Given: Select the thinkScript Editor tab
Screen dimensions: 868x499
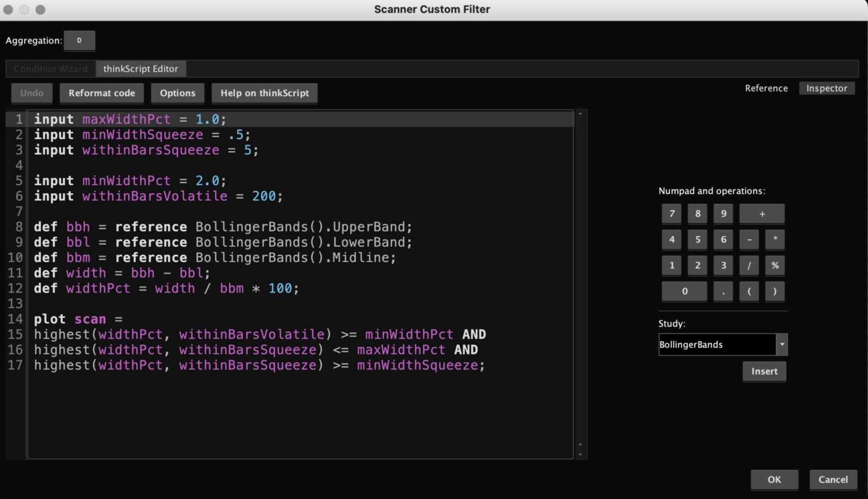Looking at the screenshot, I should [x=141, y=69].
